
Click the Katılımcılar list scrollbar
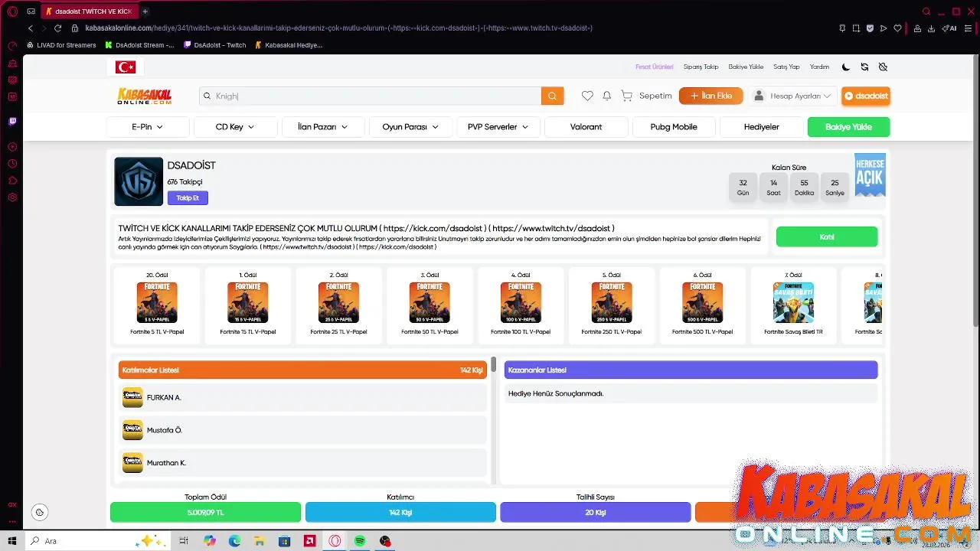(494, 365)
